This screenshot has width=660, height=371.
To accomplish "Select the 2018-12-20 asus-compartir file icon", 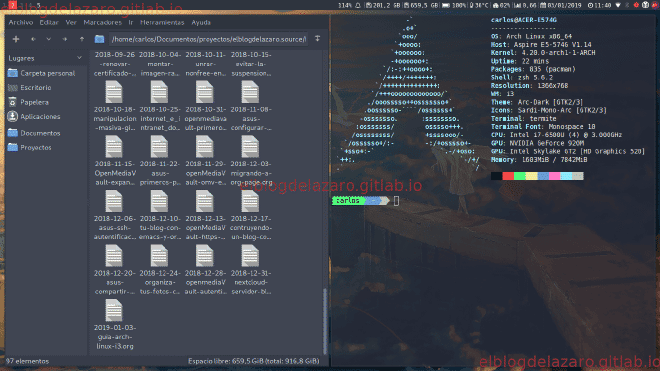I will pos(114,256).
